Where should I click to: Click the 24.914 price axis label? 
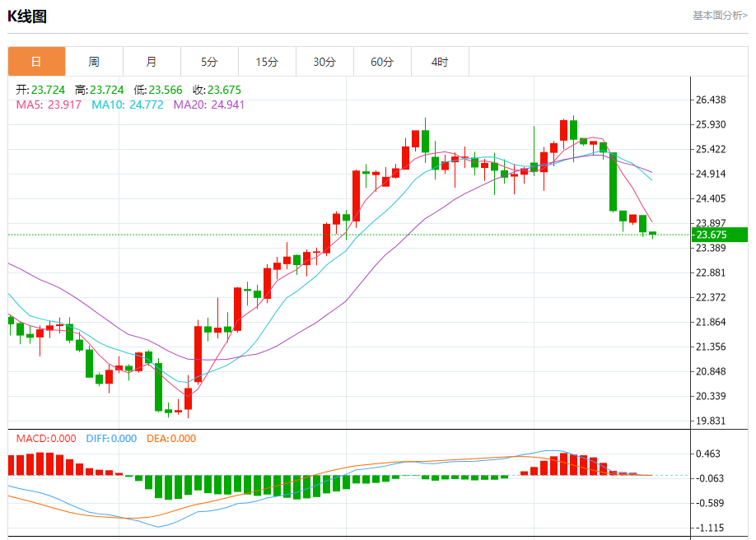click(x=711, y=174)
